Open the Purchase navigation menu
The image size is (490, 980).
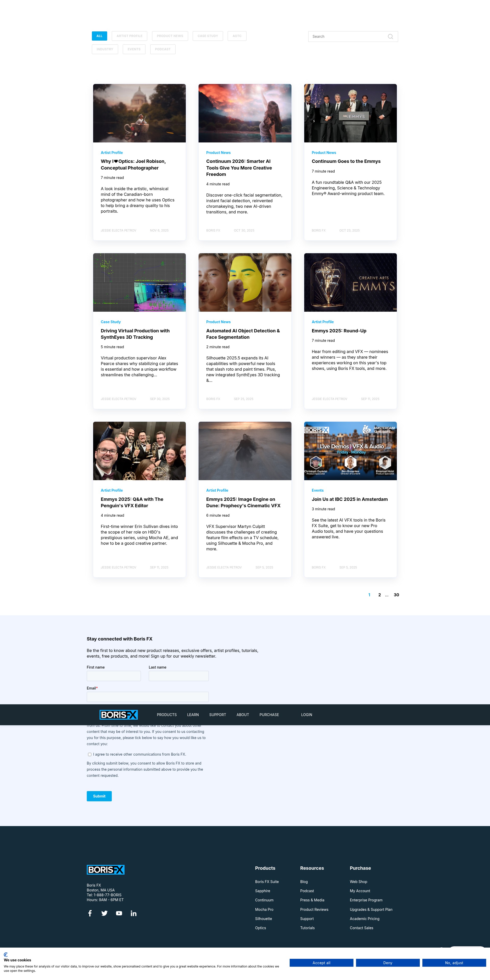pos(269,715)
